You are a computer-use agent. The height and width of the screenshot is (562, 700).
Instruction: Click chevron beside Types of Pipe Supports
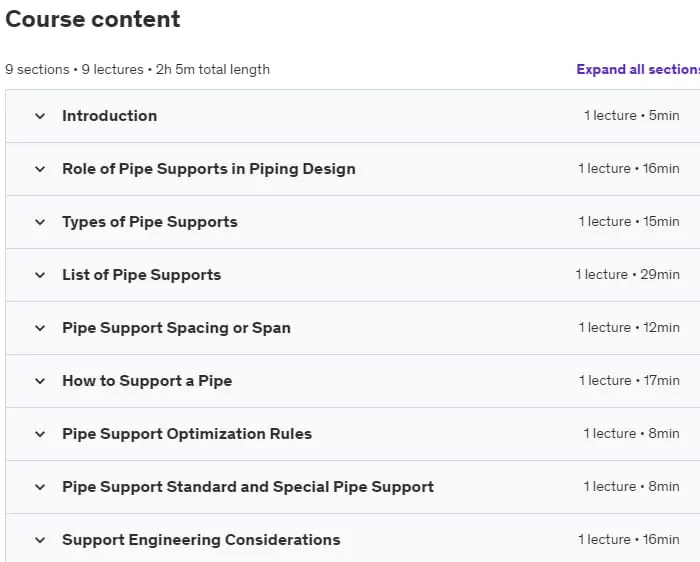click(40, 222)
